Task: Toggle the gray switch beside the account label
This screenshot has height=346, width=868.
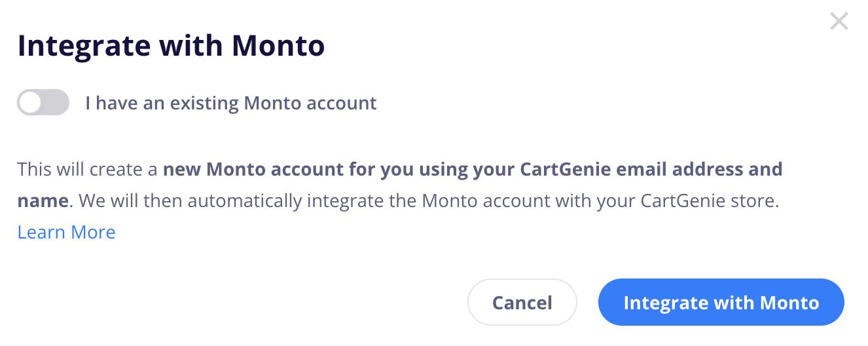Action: click(43, 103)
